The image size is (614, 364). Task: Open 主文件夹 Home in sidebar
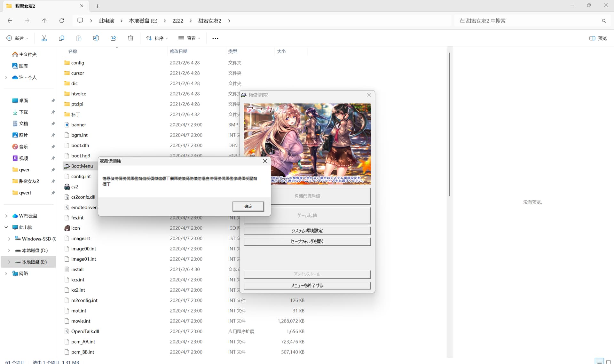click(24, 54)
